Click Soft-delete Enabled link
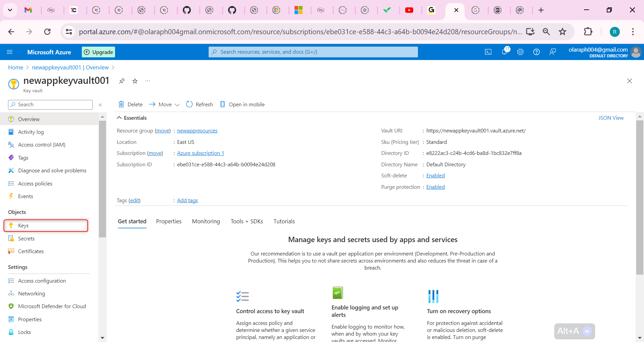This screenshot has width=644, height=342. [435, 176]
